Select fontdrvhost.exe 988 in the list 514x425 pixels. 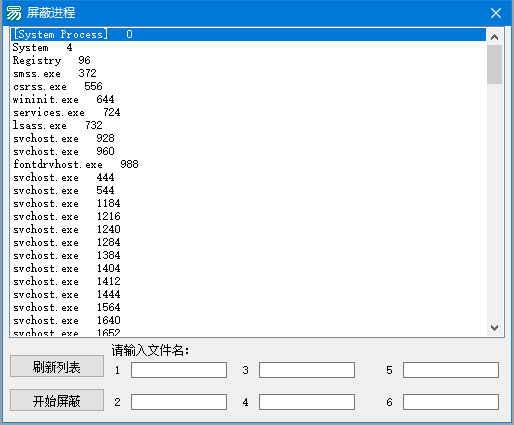(x=248, y=164)
